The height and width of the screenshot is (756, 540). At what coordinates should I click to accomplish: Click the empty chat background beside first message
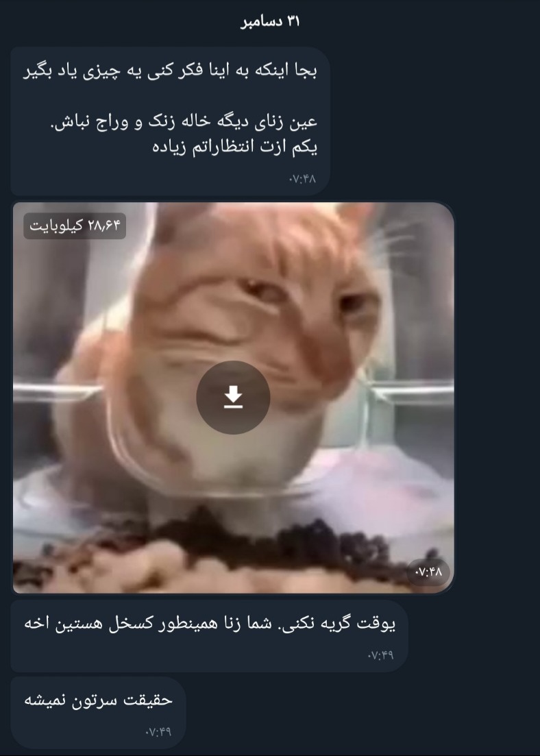click(x=434, y=121)
